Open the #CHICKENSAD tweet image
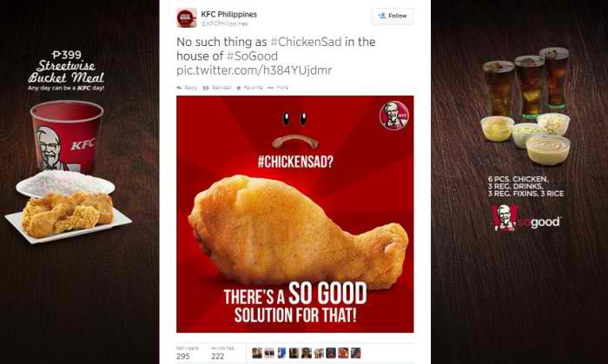 point(295,214)
